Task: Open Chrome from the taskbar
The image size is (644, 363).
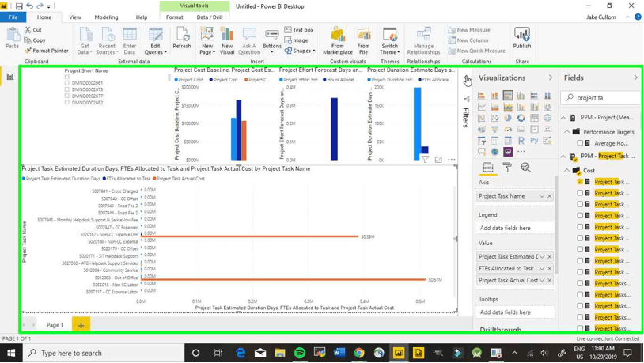Action: pyautogui.click(x=359, y=353)
